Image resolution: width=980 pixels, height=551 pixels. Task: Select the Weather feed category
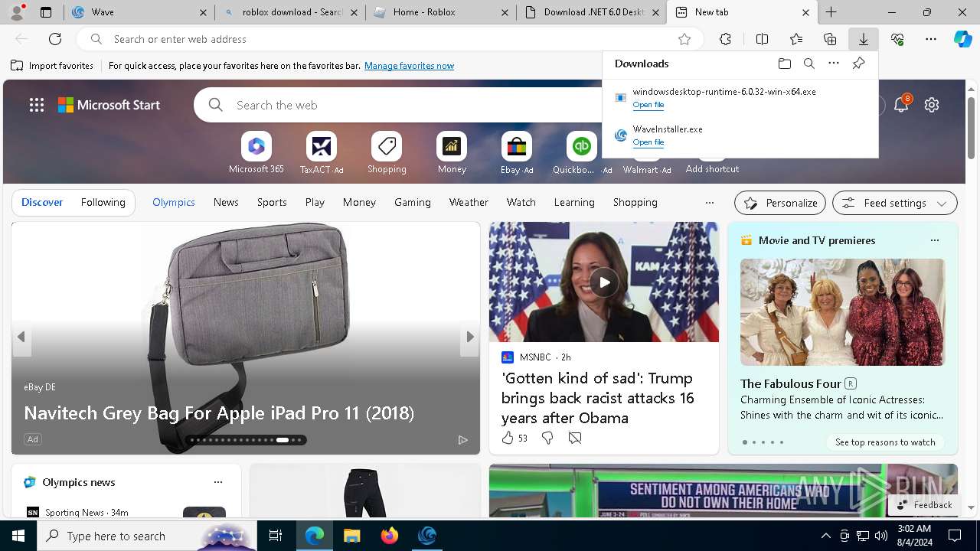[x=469, y=202]
